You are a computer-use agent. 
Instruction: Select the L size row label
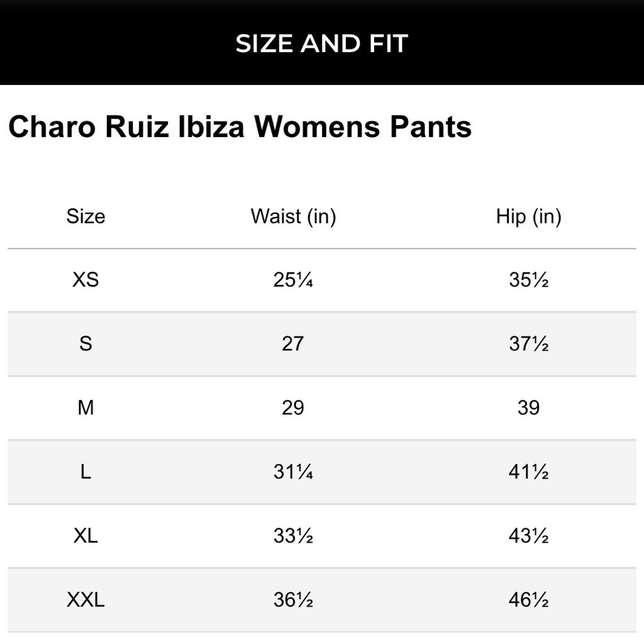click(x=86, y=472)
